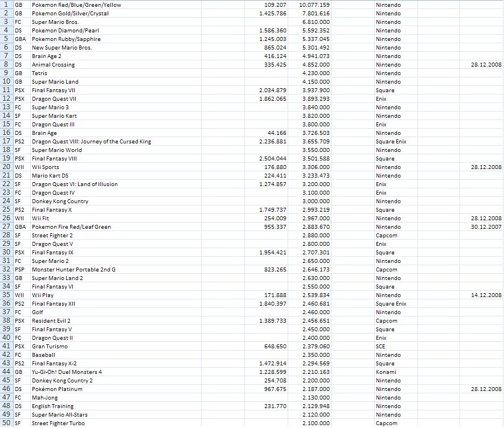This screenshot has width=504, height=428.
Task: Click the Yu-Gi-Oh! Duel Monsters 4 cell
Action: pos(67,372)
